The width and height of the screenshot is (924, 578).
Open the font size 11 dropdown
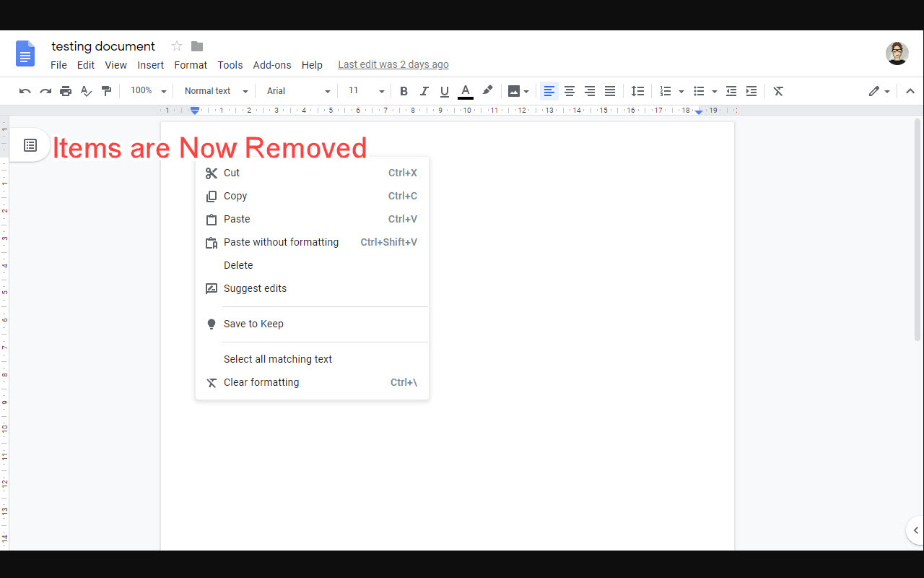pyautogui.click(x=366, y=91)
